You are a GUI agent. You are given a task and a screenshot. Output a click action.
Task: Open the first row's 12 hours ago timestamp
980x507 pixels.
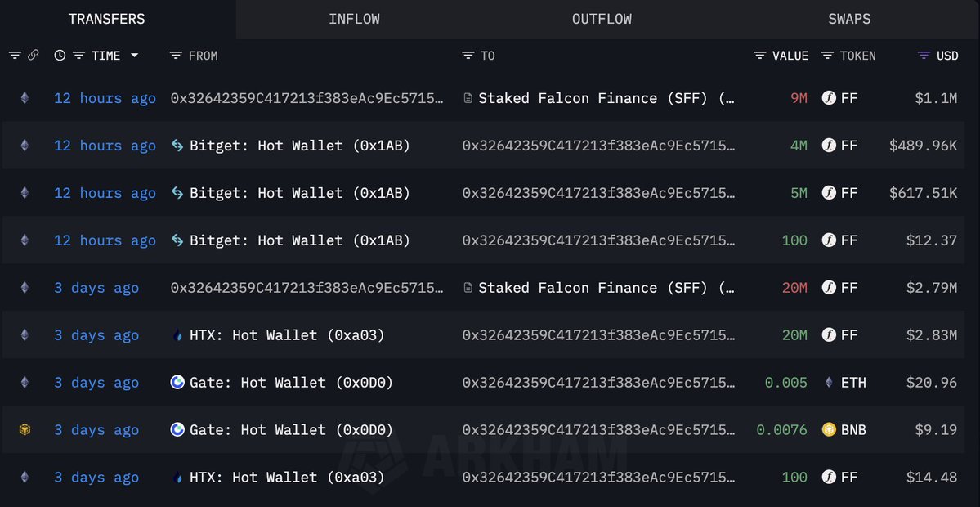(105, 98)
